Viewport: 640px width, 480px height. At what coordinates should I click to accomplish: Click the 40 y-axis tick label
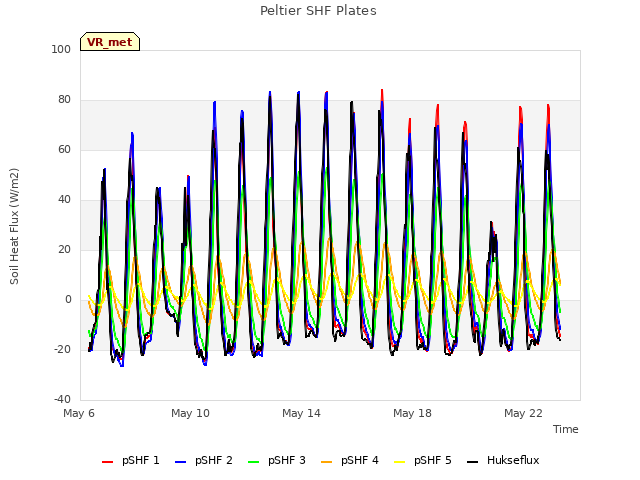tap(64, 200)
